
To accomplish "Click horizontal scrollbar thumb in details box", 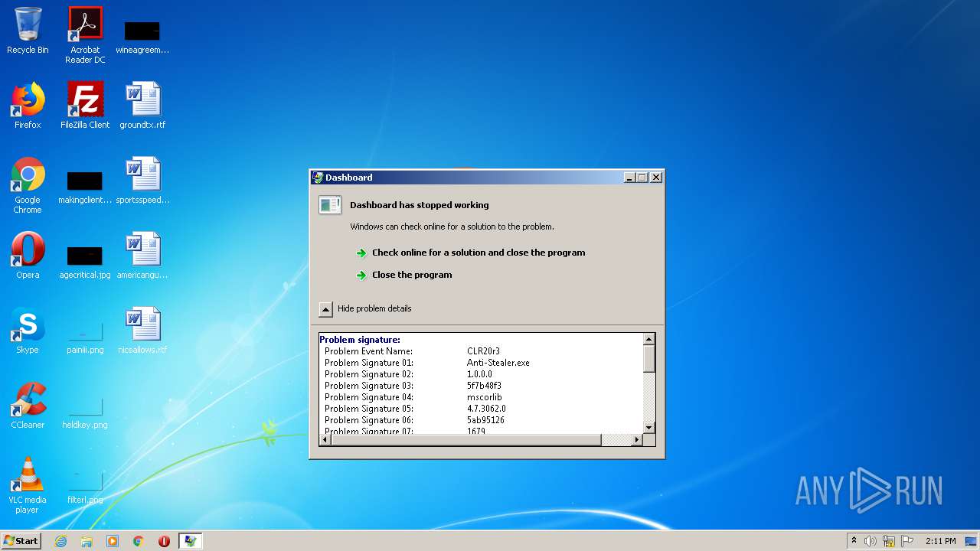I will click(466, 440).
